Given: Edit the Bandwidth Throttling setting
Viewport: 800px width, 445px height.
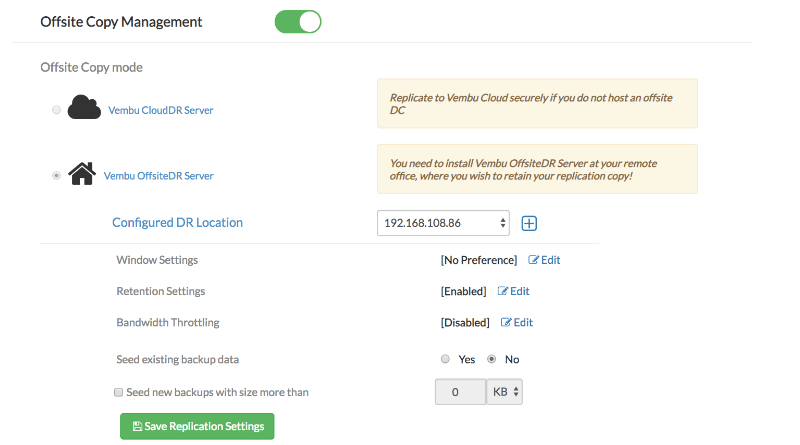Looking at the screenshot, I should pos(517,323).
